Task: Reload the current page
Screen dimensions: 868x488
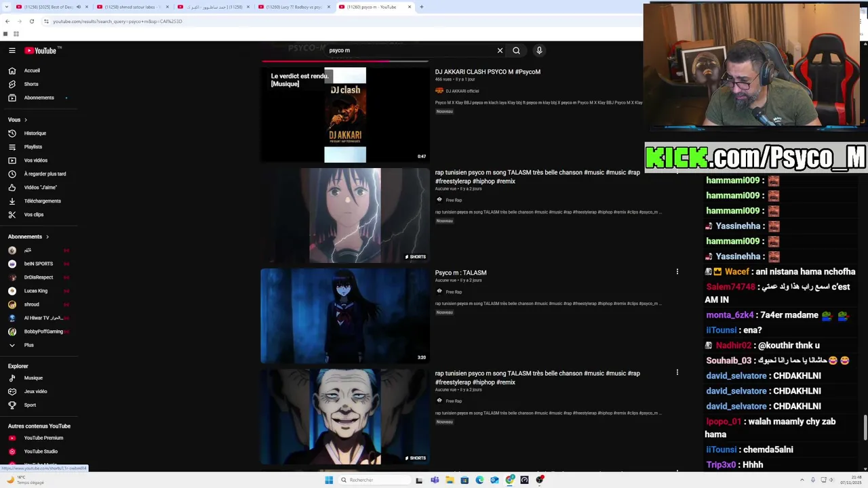Action: (x=31, y=21)
